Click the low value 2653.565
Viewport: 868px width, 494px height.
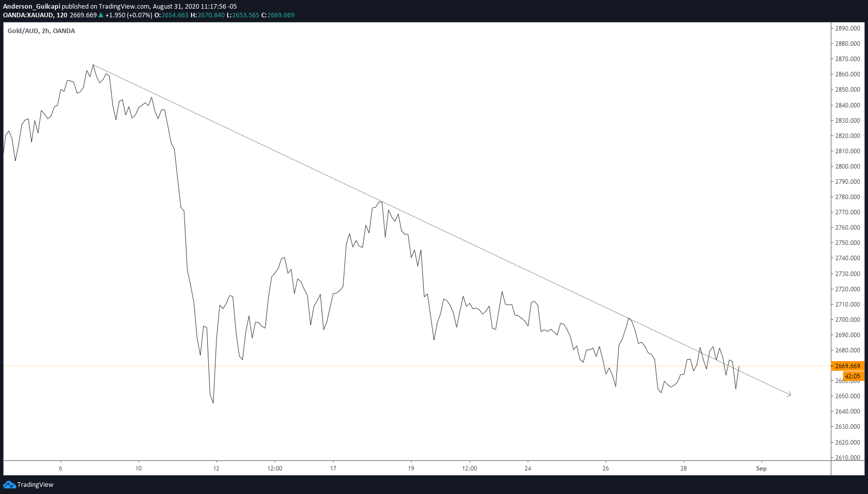coord(246,15)
